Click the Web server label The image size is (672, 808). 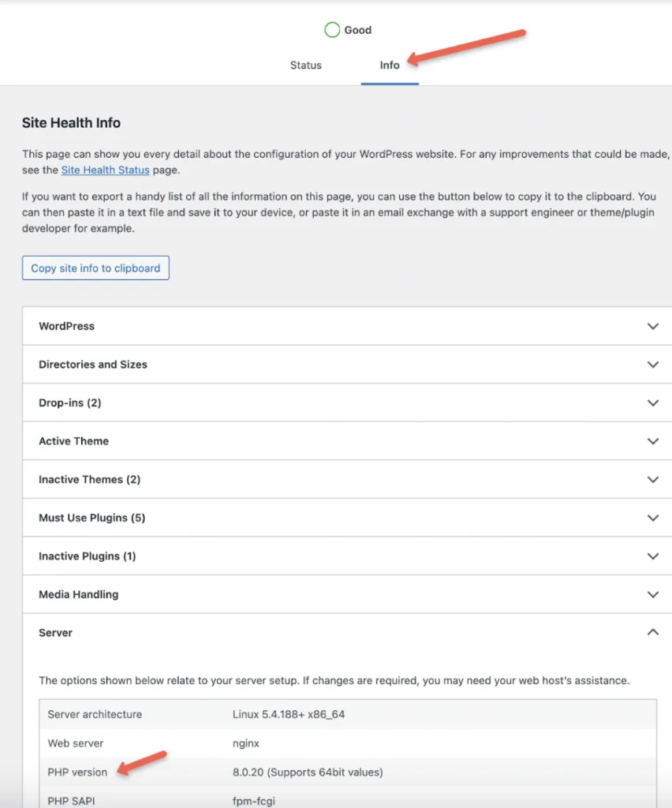[x=75, y=743]
